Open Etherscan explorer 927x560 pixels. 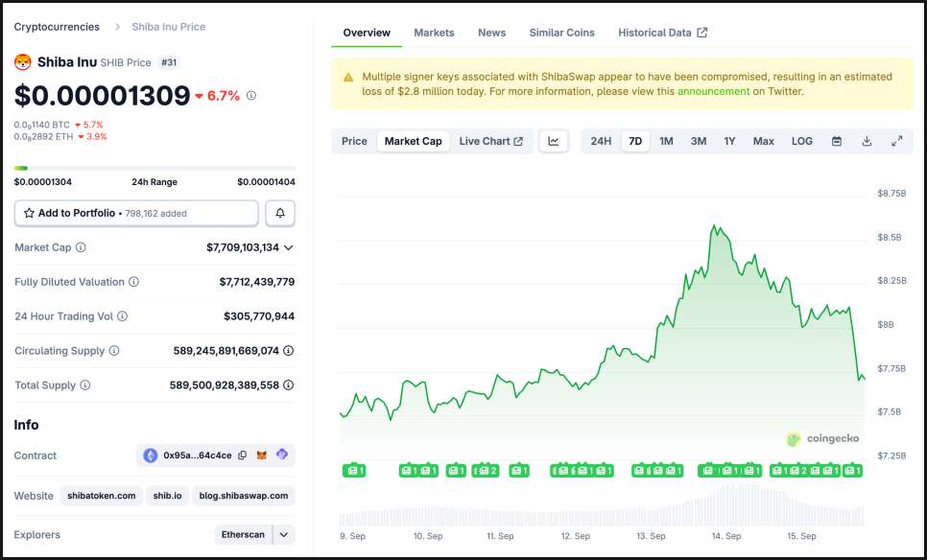point(243,535)
